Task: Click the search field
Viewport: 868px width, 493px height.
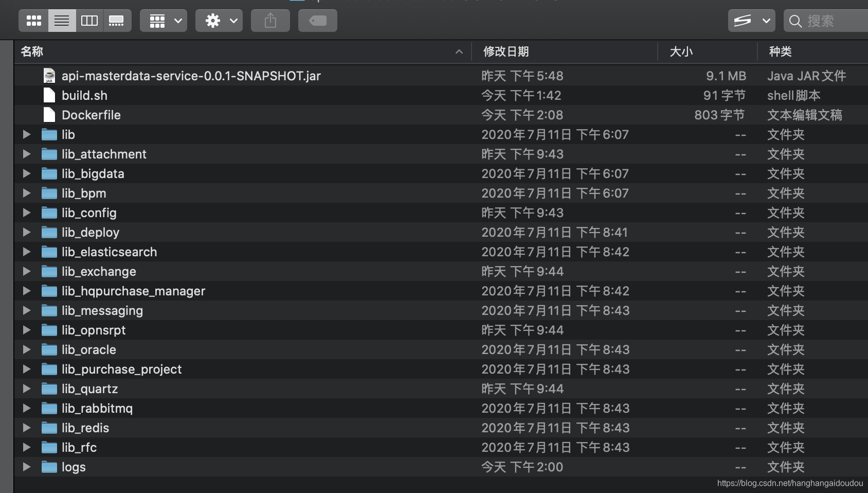Action: (826, 21)
